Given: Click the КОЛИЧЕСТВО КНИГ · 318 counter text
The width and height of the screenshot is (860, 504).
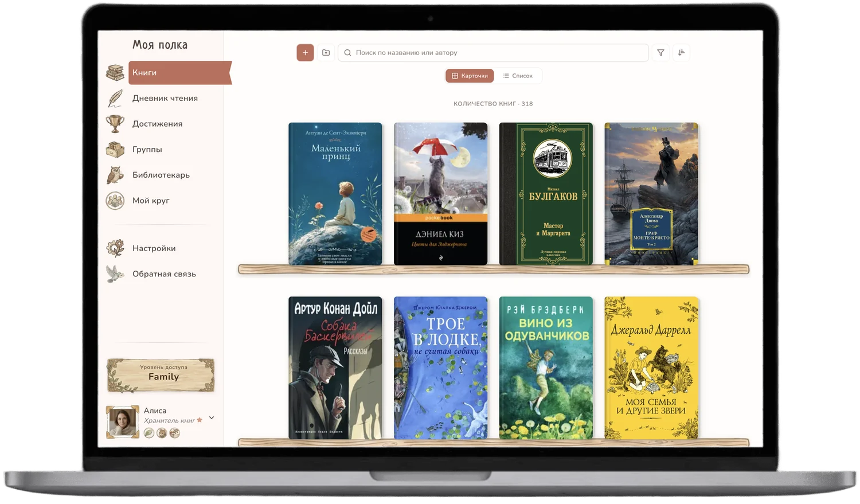Looking at the screenshot, I should pyautogui.click(x=493, y=104).
